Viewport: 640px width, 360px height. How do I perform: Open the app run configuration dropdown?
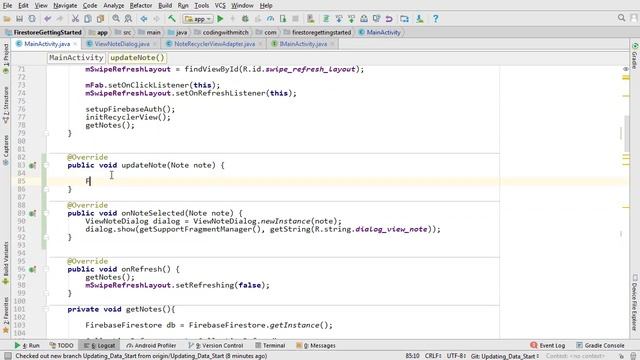coord(198,19)
